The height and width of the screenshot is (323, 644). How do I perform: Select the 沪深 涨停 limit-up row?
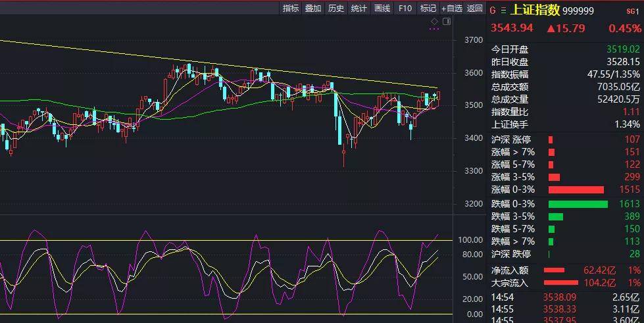tap(565, 139)
